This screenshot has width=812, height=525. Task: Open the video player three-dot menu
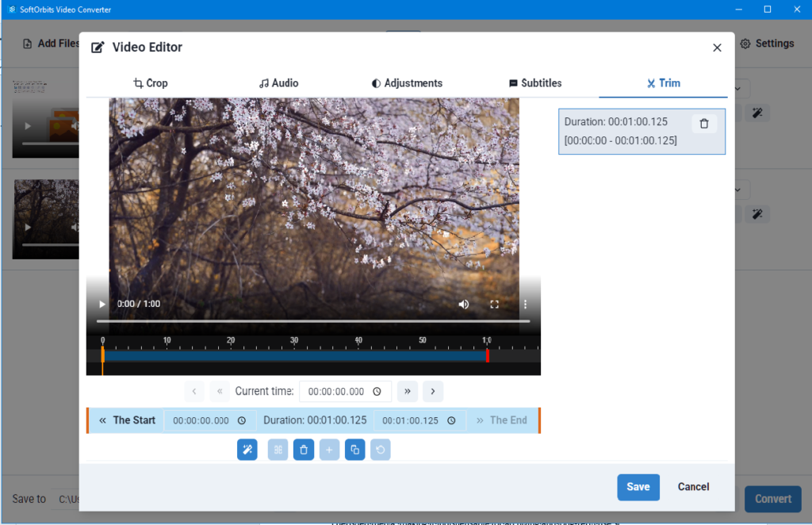524,305
